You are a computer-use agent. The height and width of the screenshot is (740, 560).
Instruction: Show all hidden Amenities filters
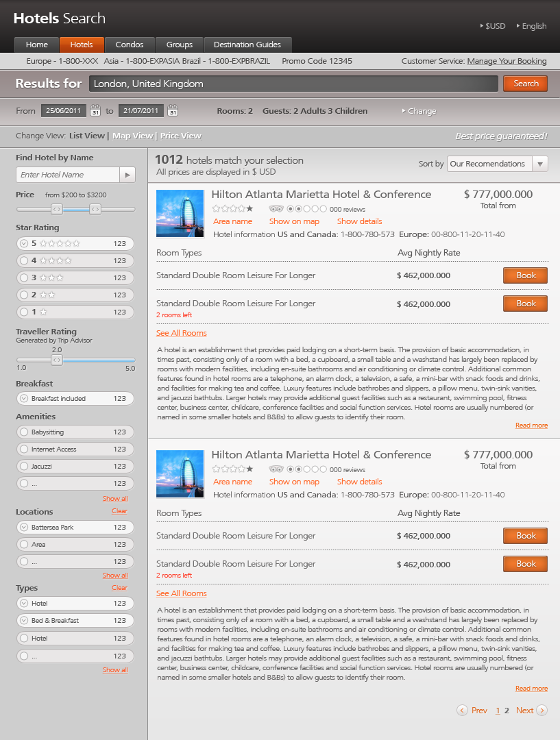114,498
